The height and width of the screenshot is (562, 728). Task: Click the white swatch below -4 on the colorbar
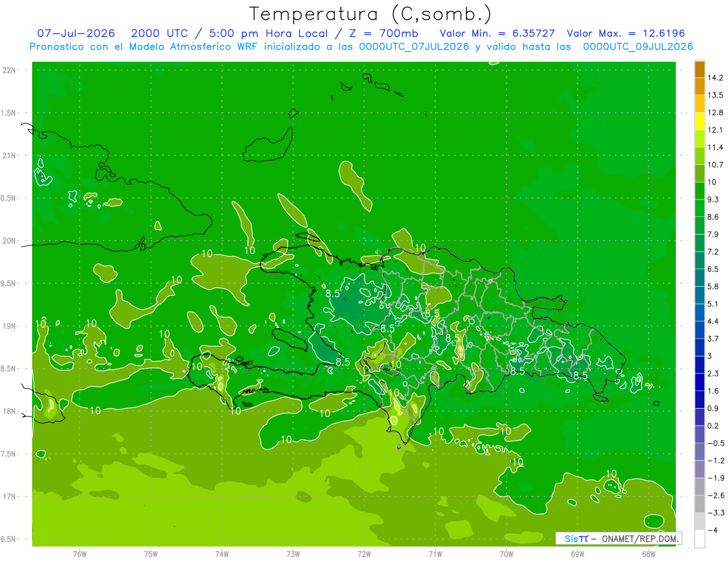click(699, 539)
